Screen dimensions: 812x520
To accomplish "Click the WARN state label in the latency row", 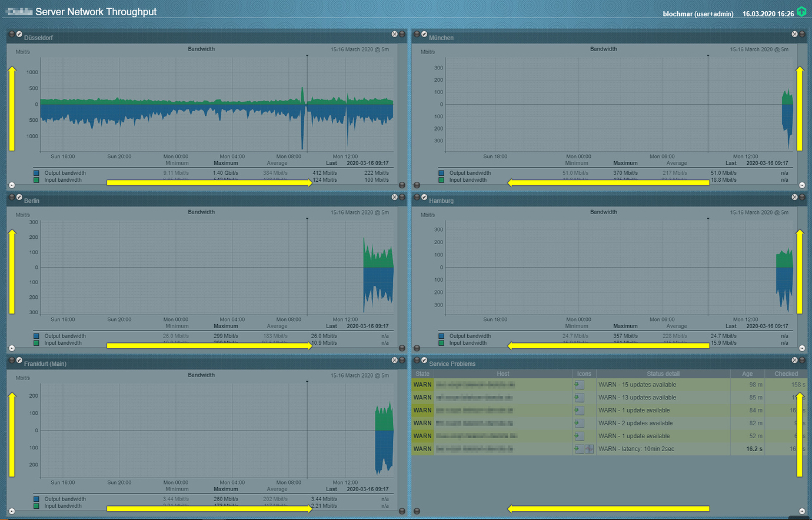I will 422,448.
